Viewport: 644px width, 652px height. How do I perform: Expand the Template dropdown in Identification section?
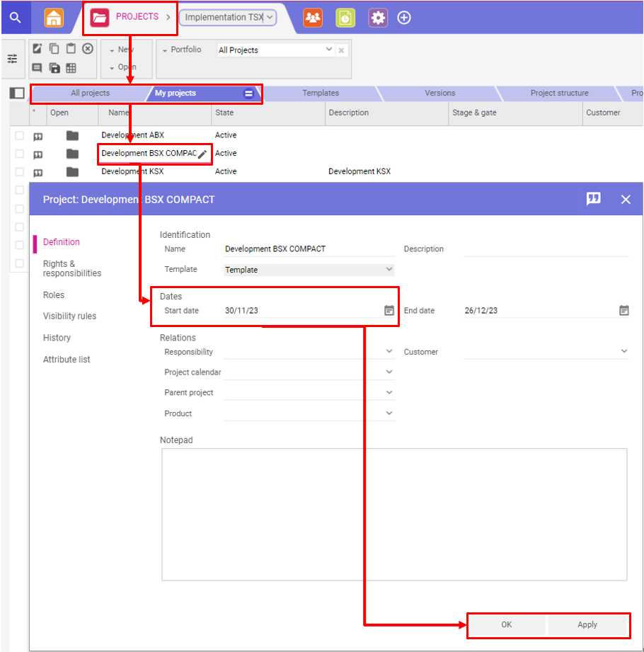pos(388,269)
